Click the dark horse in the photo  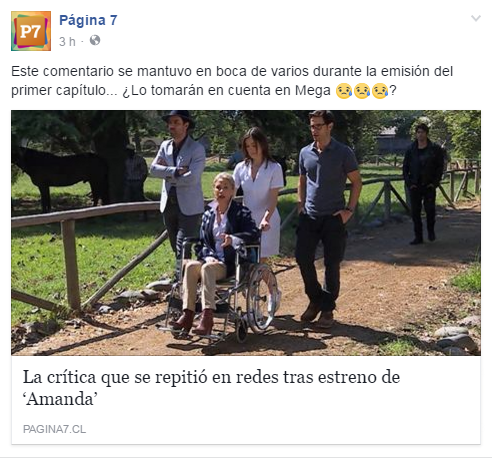63,175
